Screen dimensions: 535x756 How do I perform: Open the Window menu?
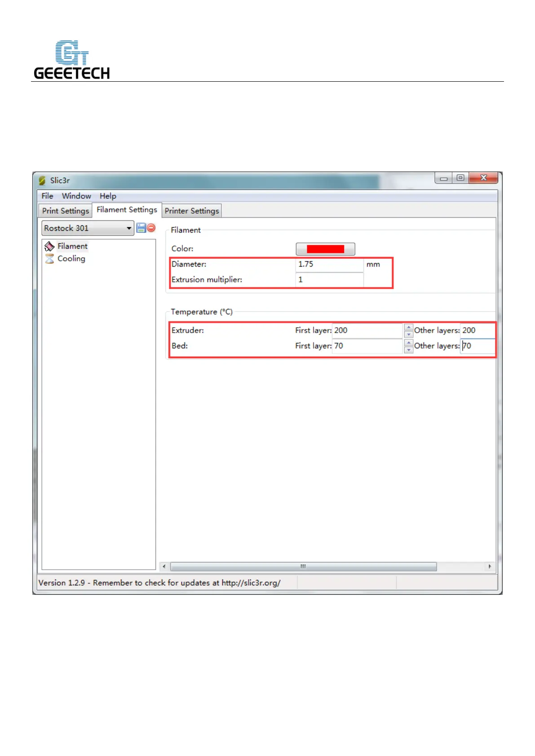pos(76,196)
